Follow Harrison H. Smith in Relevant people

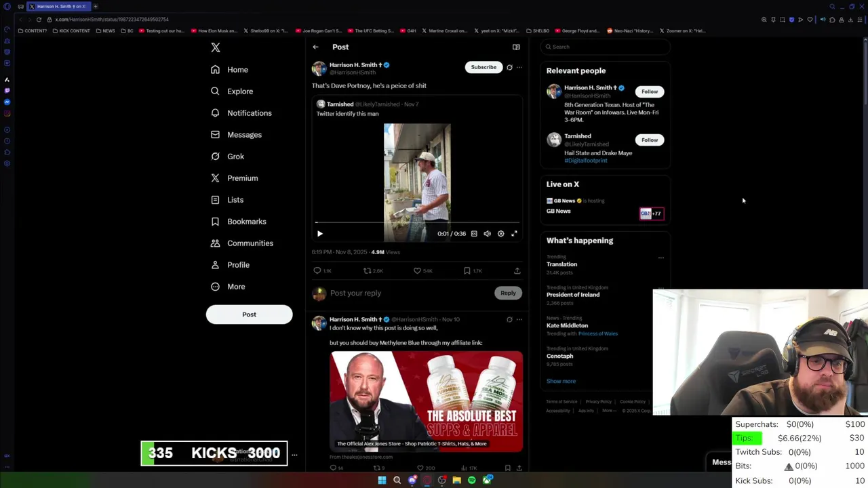click(x=650, y=91)
